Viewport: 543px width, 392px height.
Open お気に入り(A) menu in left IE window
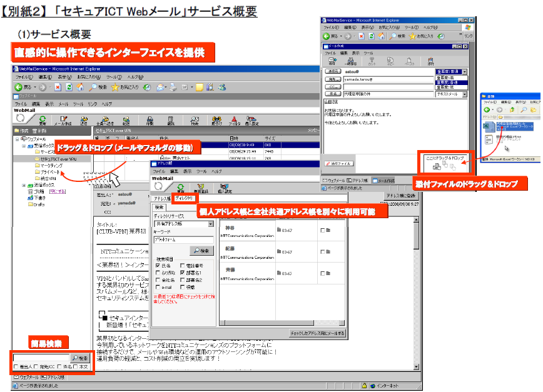pos(89,77)
